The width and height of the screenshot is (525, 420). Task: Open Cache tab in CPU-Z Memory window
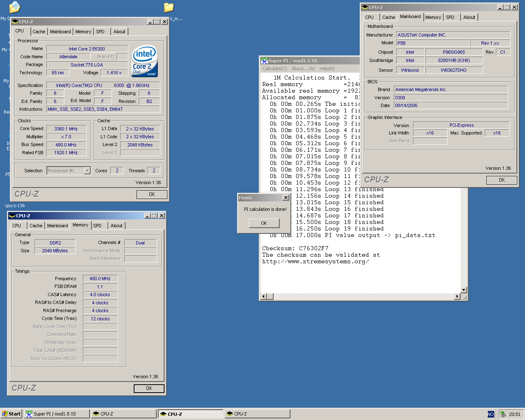click(36, 226)
